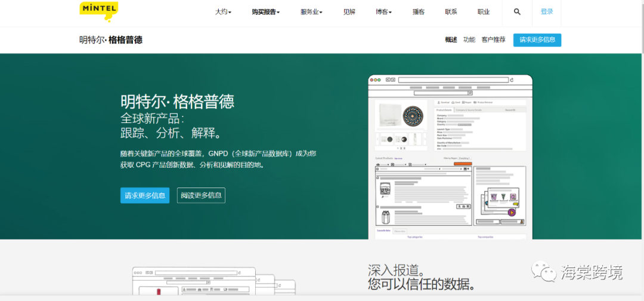Image resolution: width=644 pixels, height=301 pixels.
Task: Go to the 职业 page
Action: (x=484, y=12)
